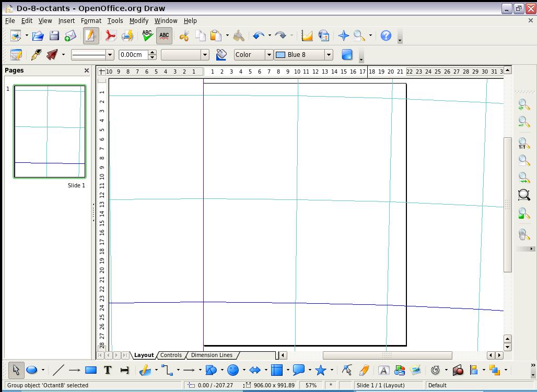
Task: Open the Insert menu
Action: (66, 21)
